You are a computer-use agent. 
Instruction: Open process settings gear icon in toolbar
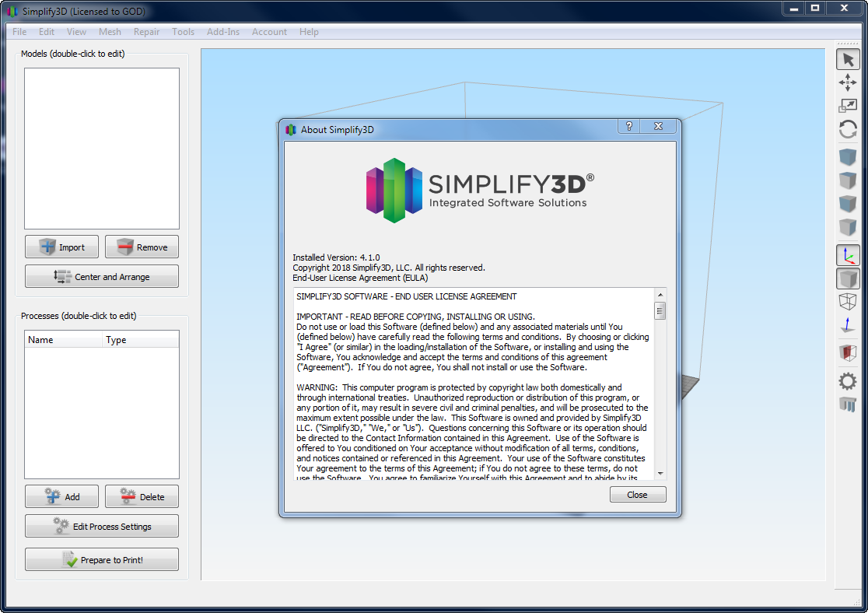pyautogui.click(x=848, y=381)
